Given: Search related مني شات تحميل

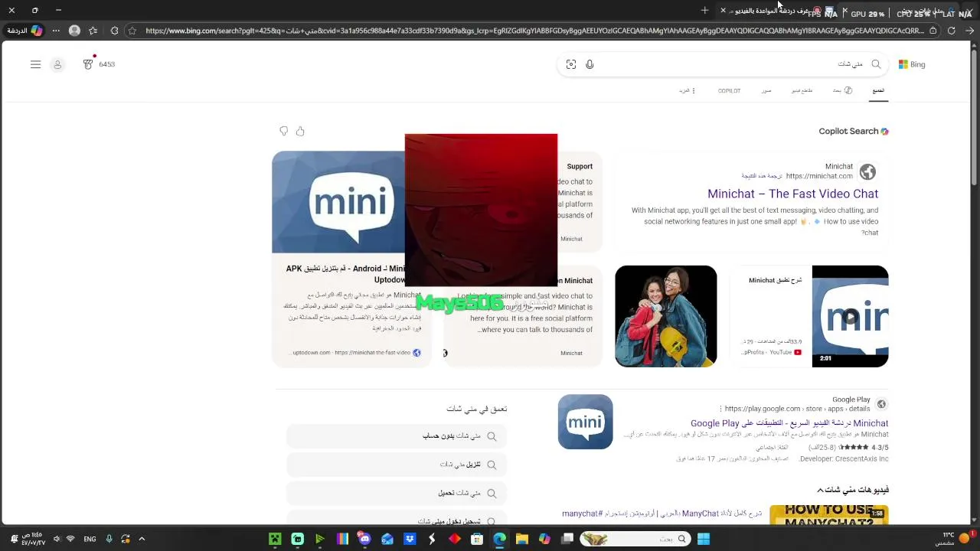Looking at the screenshot, I should click(397, 494).
